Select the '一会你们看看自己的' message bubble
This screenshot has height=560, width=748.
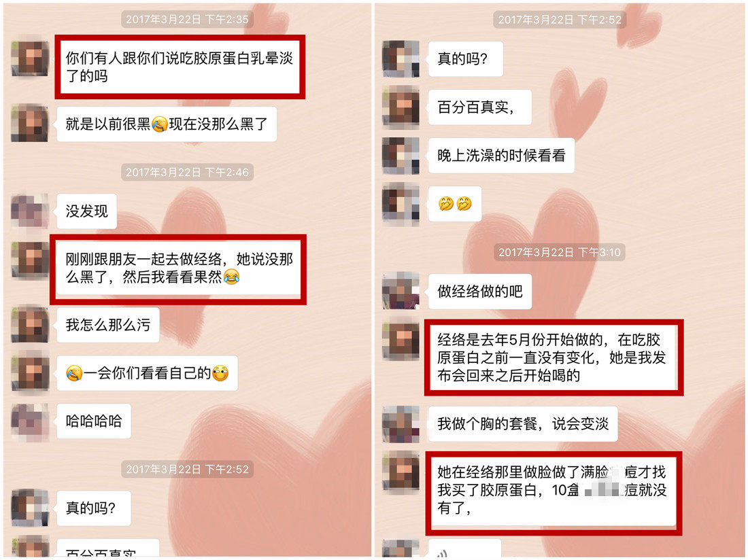pyautogui.click(x=147, y=373)
